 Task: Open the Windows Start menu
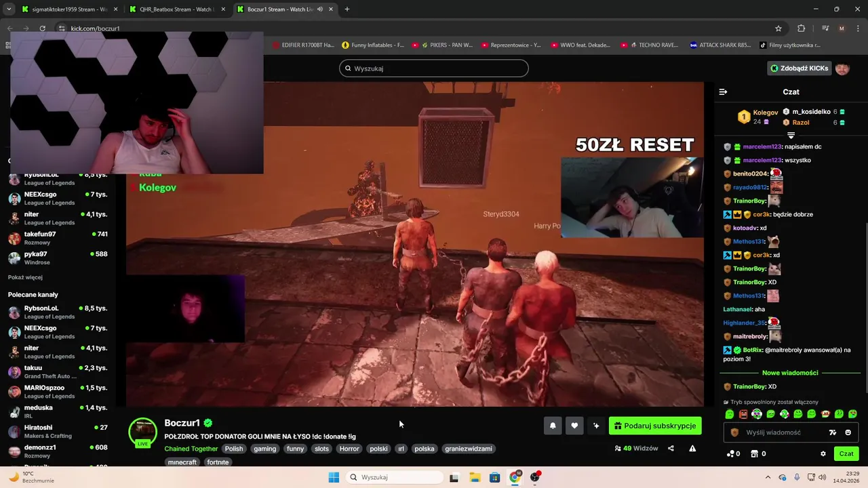334,477
